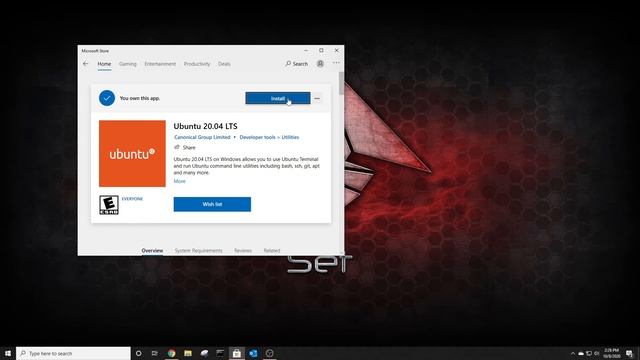Open network status in the system tray
This screenshot has width=640, height=360.
click(589, 353)
